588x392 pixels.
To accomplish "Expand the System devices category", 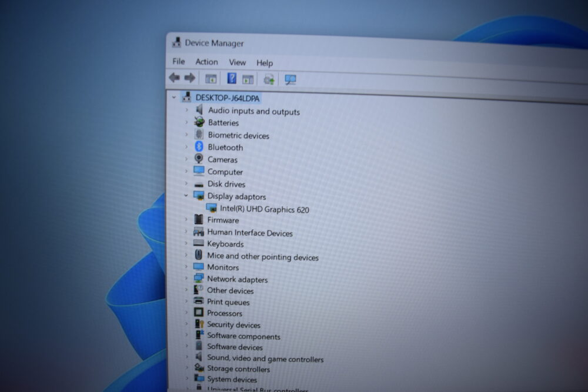I will (187, 378).
